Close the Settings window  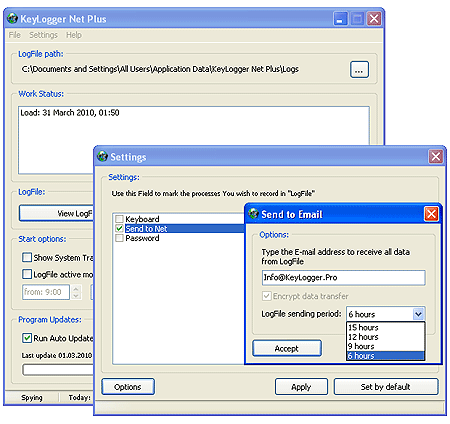pos(436,156)
